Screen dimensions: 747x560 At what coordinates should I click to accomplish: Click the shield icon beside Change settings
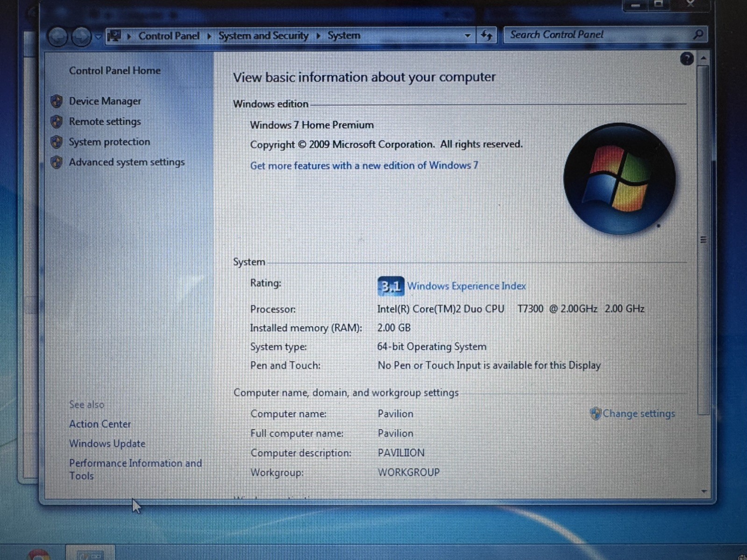595,413
